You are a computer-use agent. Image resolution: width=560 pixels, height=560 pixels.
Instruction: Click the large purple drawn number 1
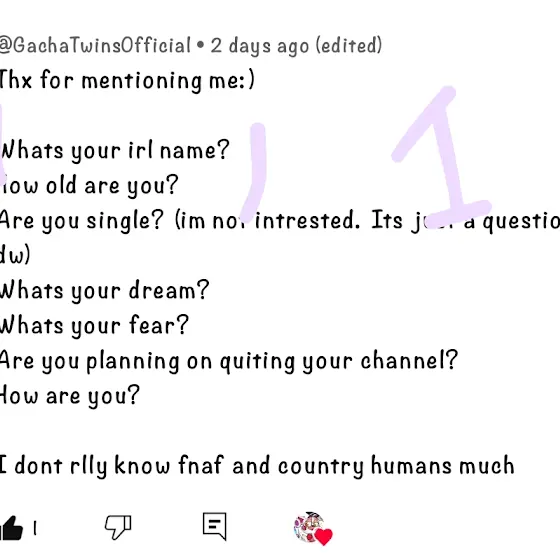coord(441,155)
